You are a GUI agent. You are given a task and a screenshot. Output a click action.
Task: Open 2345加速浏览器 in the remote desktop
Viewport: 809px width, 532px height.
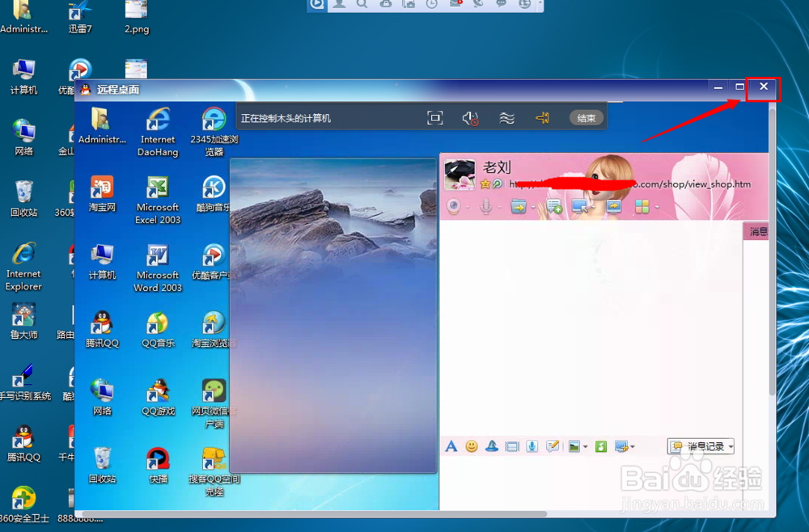click(214, 132)
